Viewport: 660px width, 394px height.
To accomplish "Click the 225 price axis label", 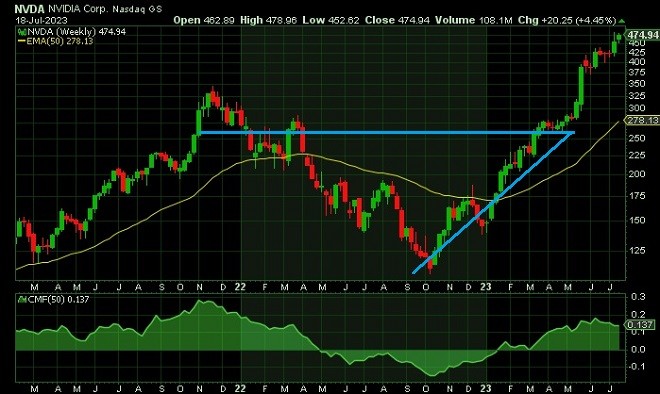I will click(x=636, y=155).
